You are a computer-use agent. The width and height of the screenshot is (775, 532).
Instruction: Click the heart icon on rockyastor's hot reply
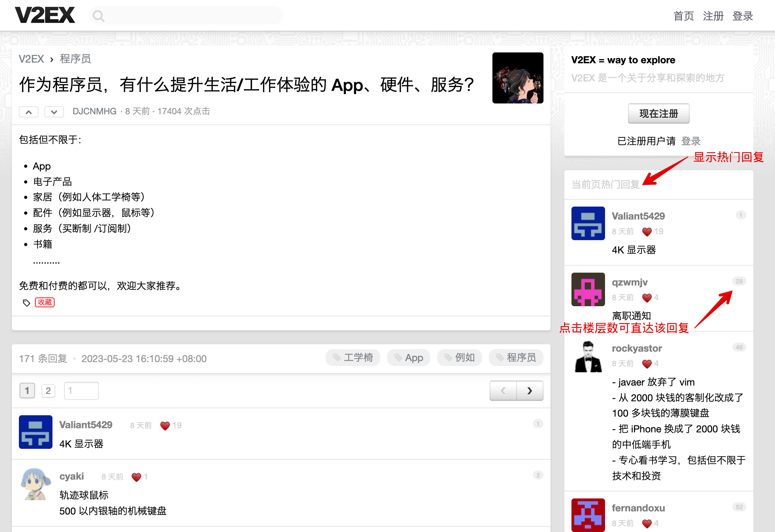[x=647, y=364]
